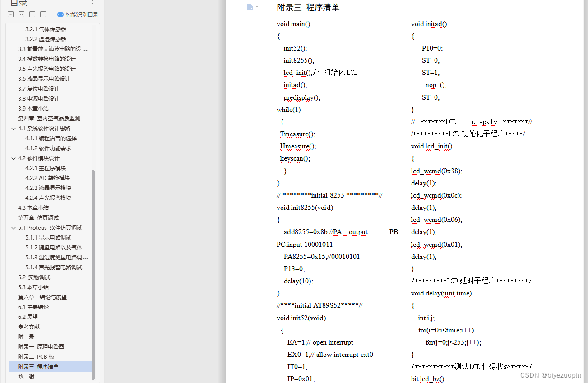Click the expand-all down-arrow icon in 目录 panel

pyautogui.click(x=11, y=14)
